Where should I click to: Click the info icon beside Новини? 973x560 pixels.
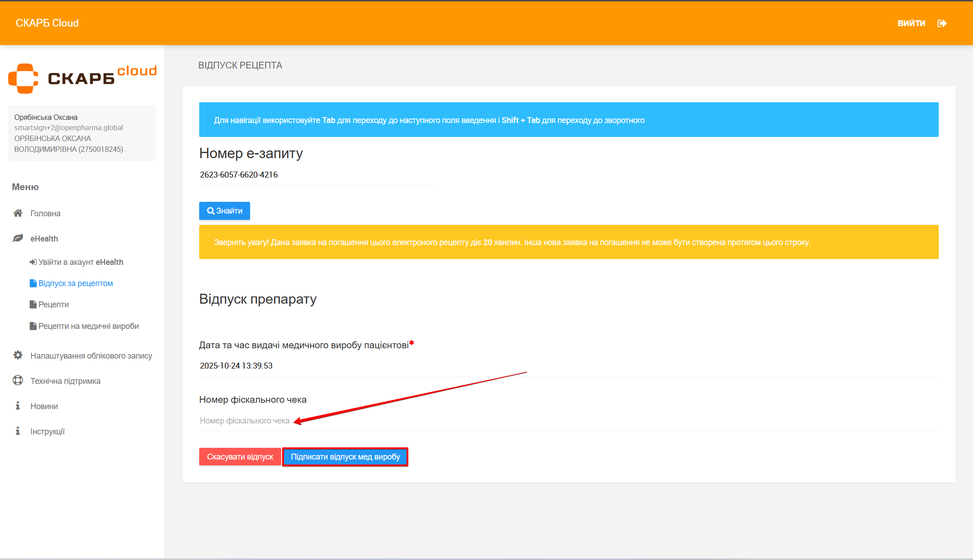point(18,406)
